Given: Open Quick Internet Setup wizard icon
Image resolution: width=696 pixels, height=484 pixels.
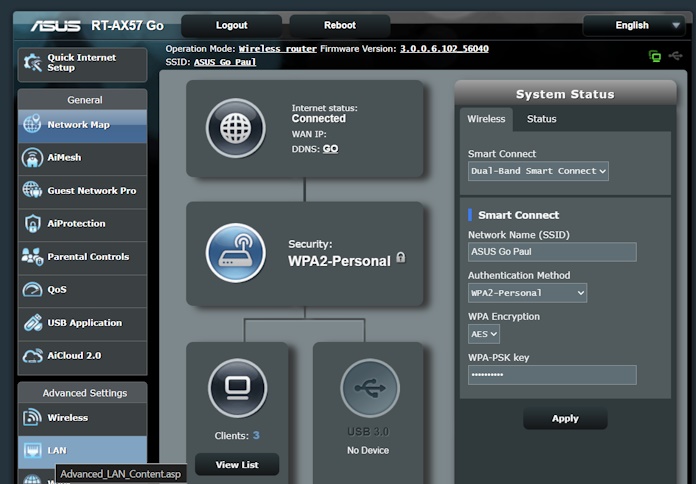Looking at the screenshot, I should point(32,63).
